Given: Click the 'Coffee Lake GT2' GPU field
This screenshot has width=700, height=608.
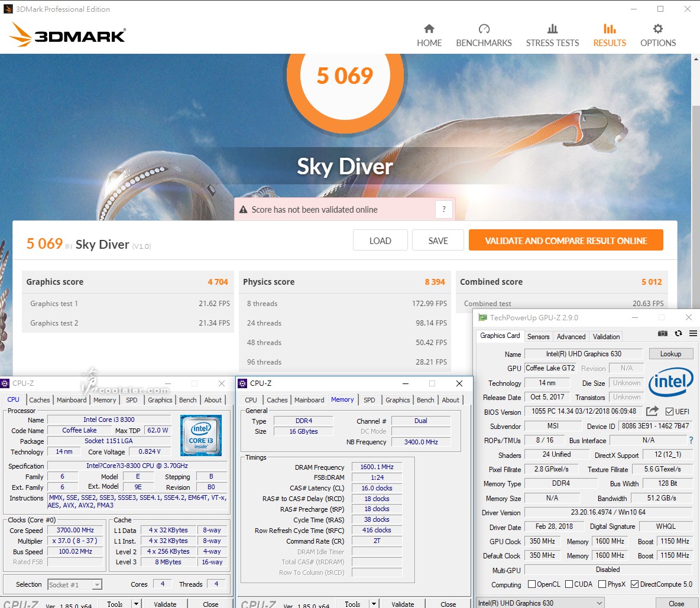Looking at the screenshot, I should click(550, 368).
